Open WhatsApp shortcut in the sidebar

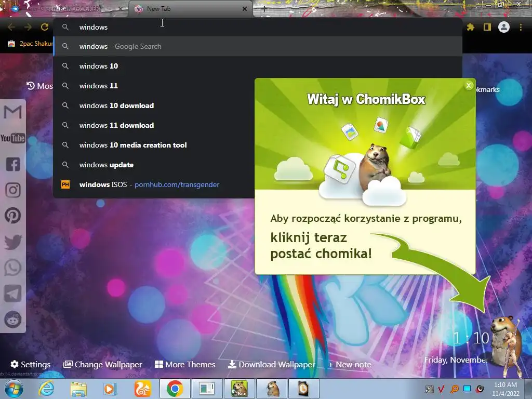(13, 268)
